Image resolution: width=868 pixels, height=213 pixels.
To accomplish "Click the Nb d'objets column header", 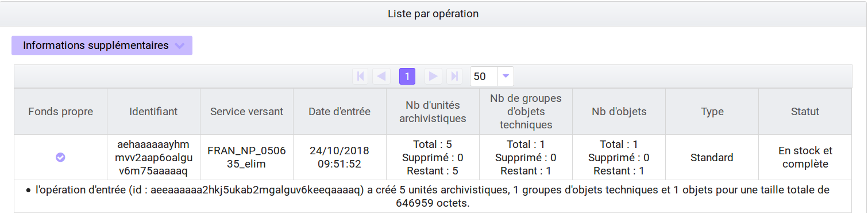I will tap(619, 112).
